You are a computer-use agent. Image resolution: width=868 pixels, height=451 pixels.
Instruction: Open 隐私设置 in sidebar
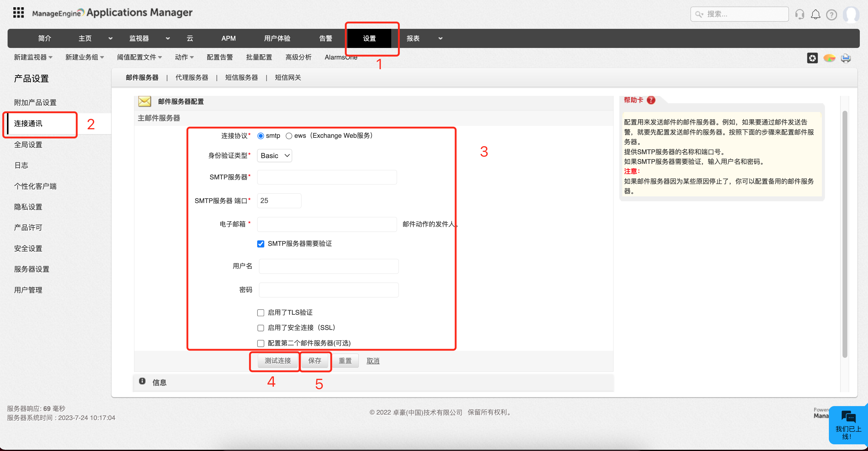[28, 207]
